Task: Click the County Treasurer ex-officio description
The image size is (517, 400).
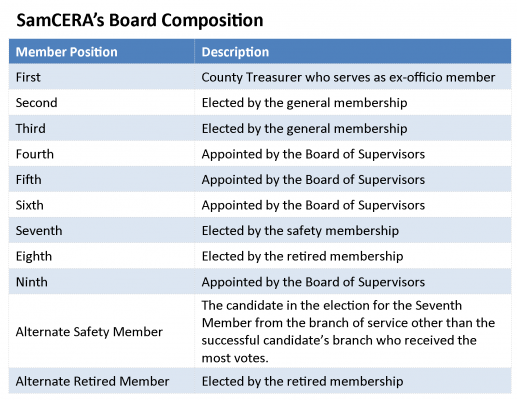Action: (x=348, y=77)
